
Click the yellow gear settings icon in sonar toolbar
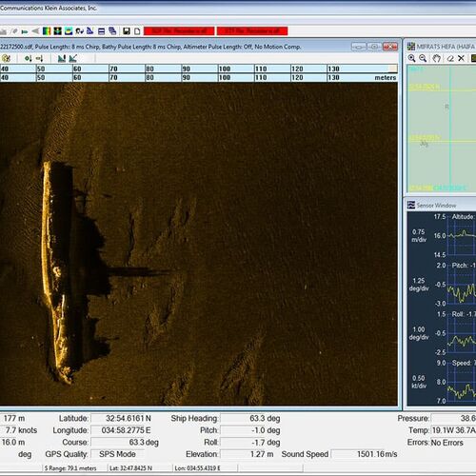[7, 58]
